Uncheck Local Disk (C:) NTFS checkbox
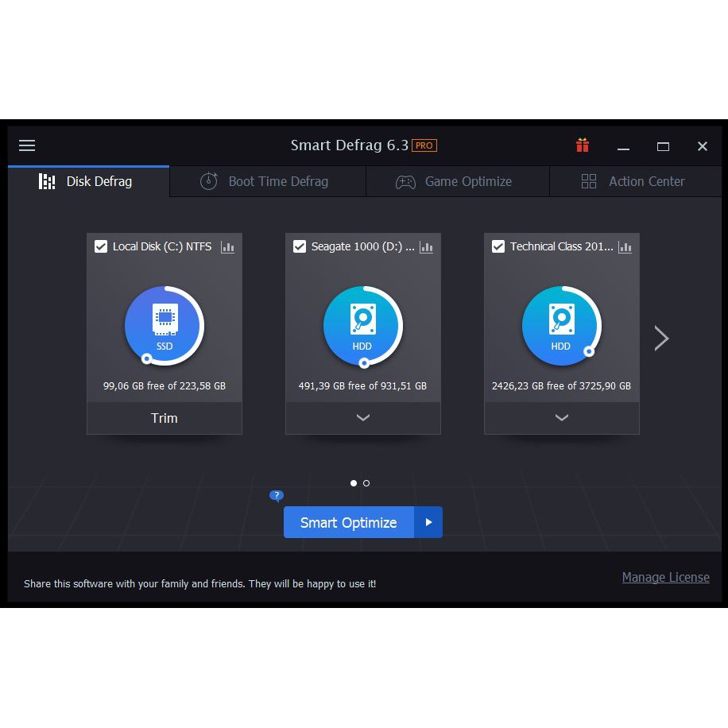 pyautogui.click(x=101, y=246)
